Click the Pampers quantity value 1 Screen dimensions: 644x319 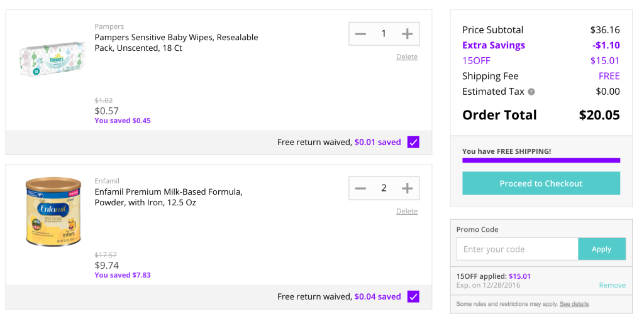(x=384, y=34)
